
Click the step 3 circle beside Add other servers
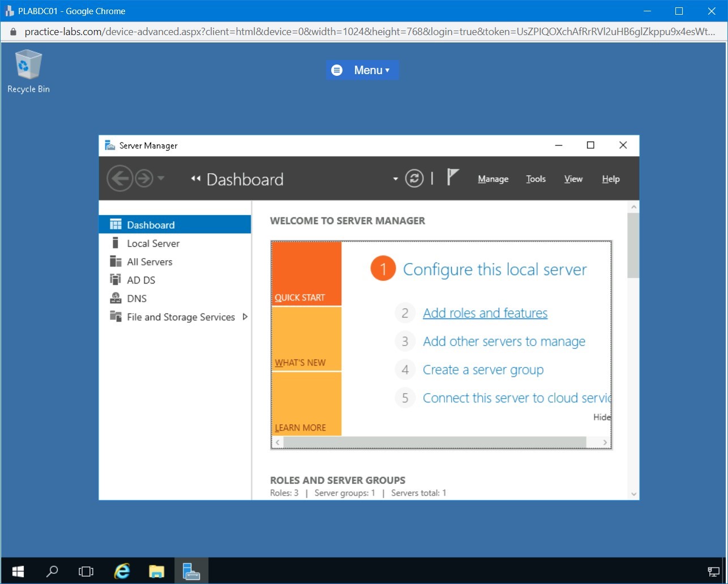click(x=405, y=341)
